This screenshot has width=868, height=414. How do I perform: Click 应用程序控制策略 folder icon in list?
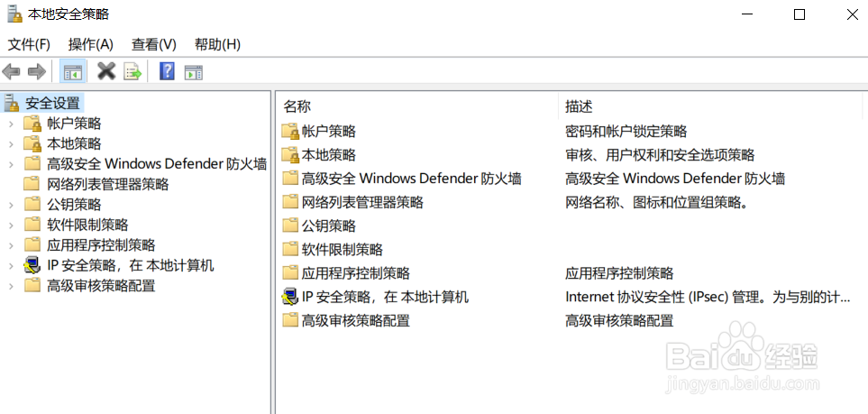(290, 272)
